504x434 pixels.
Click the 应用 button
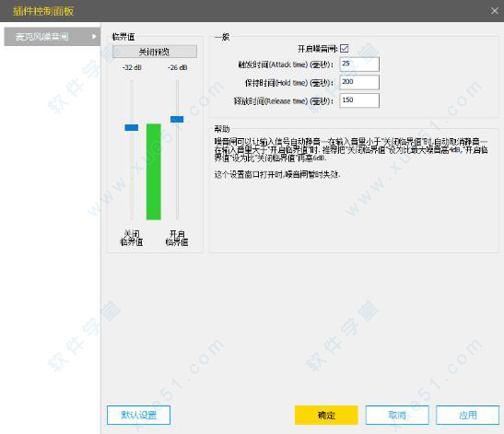point(468,415)
